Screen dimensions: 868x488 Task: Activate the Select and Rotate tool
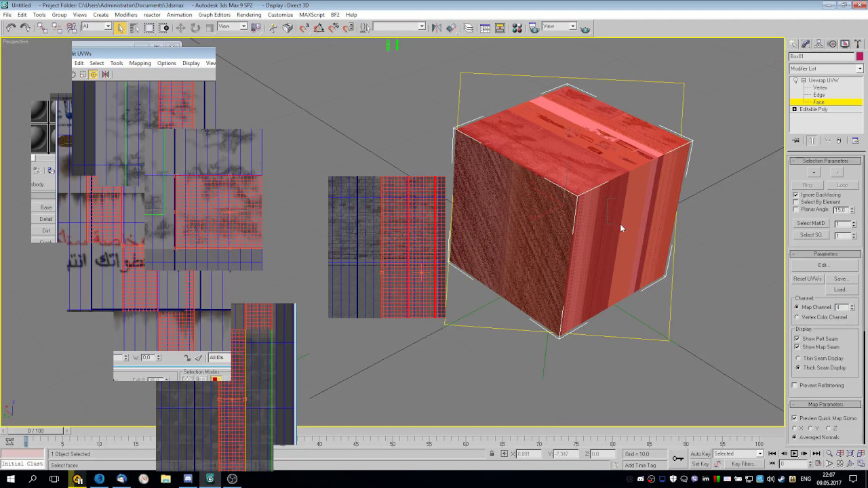195,28
